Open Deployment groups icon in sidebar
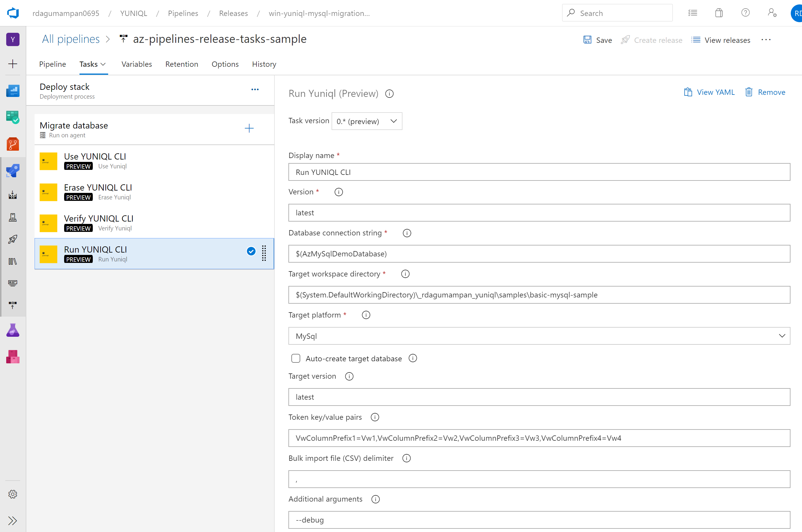802x532 pixels. [x=13, y=305]
